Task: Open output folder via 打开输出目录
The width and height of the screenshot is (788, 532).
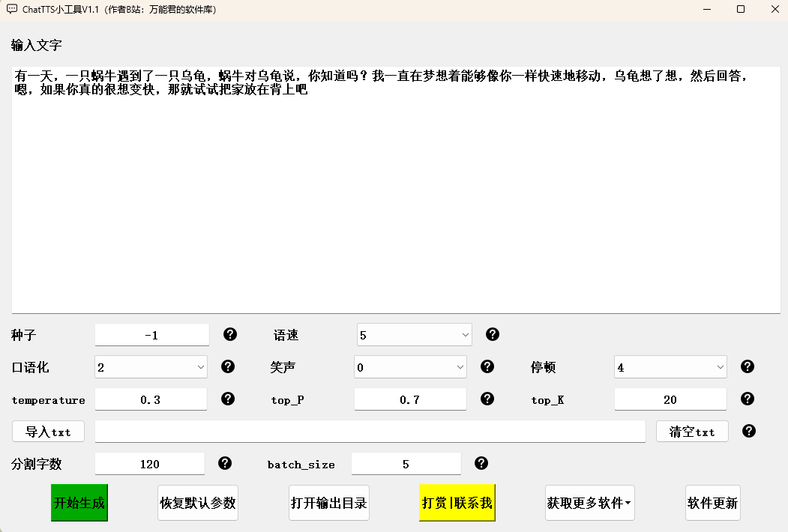Action: 329,503
